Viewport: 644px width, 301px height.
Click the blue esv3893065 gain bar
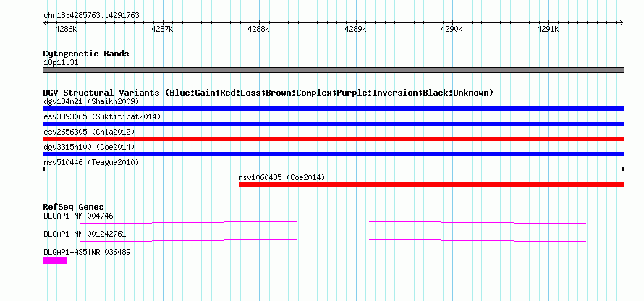333,124
